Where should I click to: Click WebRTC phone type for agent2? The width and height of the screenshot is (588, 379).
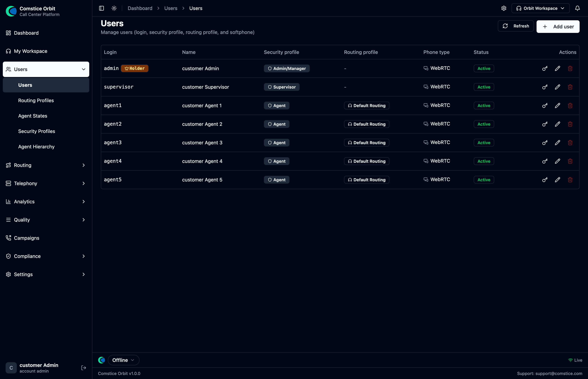[x=437, y=124]
